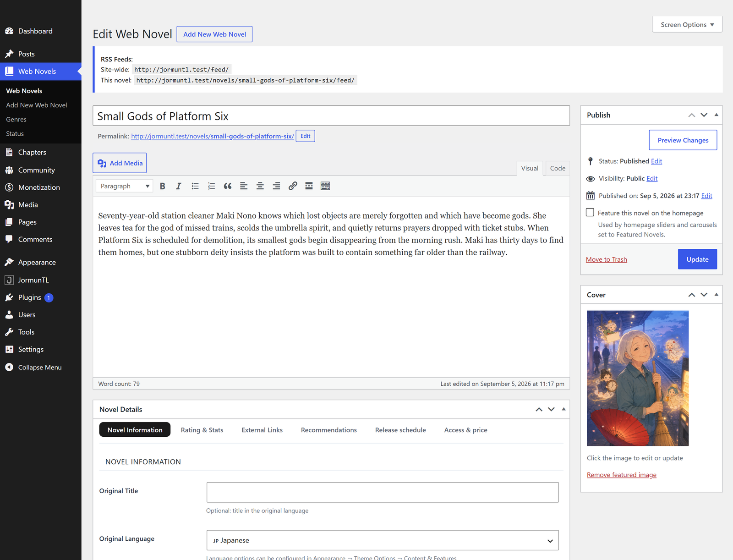Apply blockquote formatting
Viewport: 733px width, 560px height.
point(228,186)
